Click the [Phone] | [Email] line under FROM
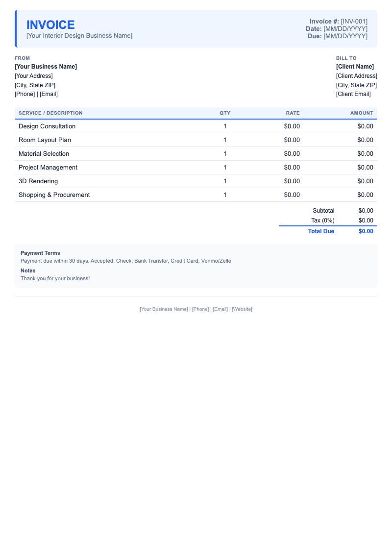The height and width of the screenshot is (539, 392). point(36,94)
